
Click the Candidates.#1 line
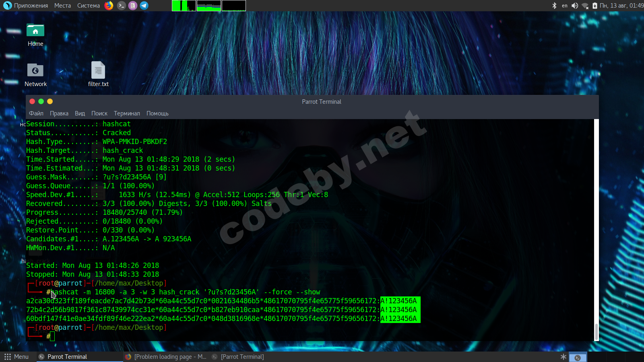click(109, 239)
